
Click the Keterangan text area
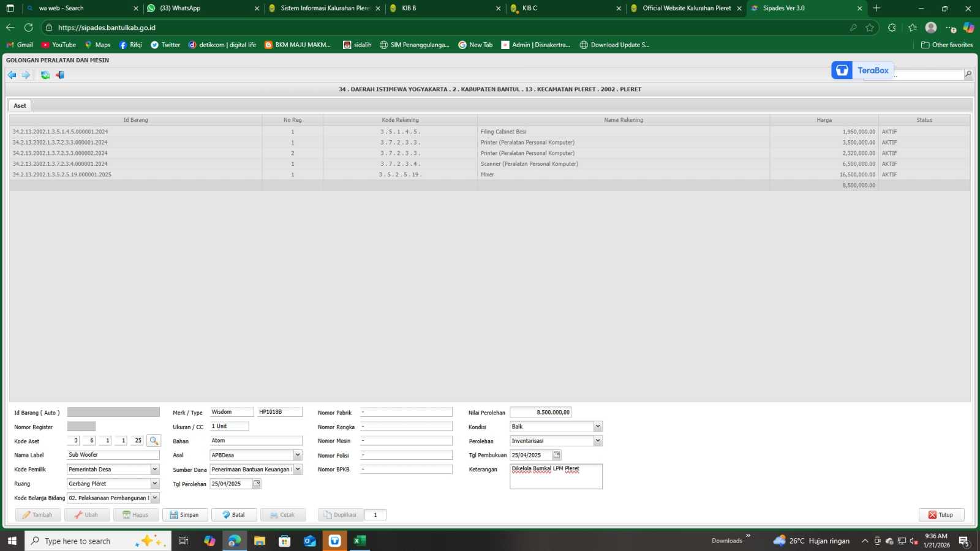pos(556,478)
